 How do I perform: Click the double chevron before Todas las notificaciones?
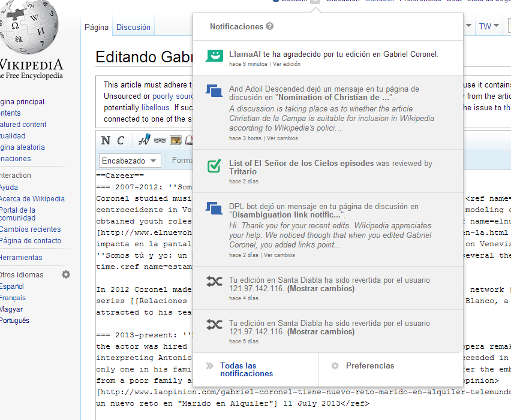[x=209, y=366]
